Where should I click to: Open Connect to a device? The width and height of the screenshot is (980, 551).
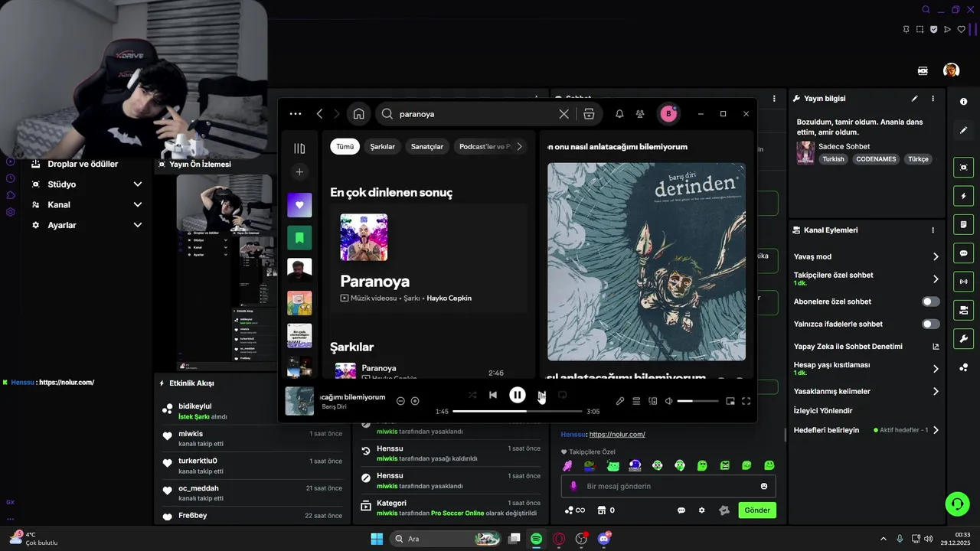pyautogui.click(x=653, y=401)
